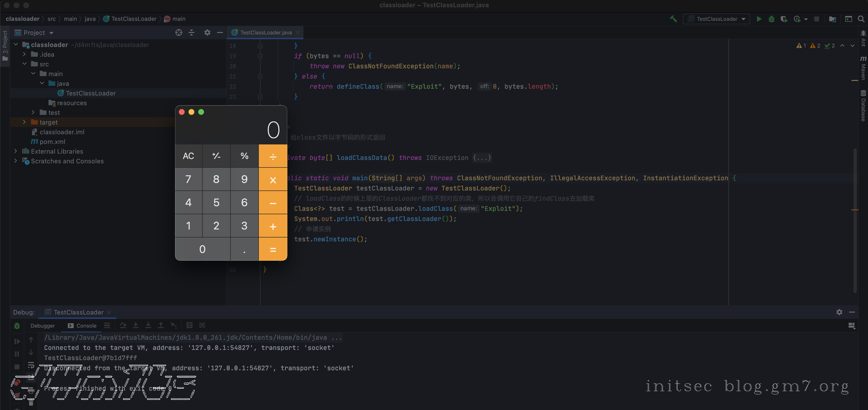Switch to the Debugger tab
Image resolution: width=868 pixels, height=410 pixels.
click(x=42, y=326)
